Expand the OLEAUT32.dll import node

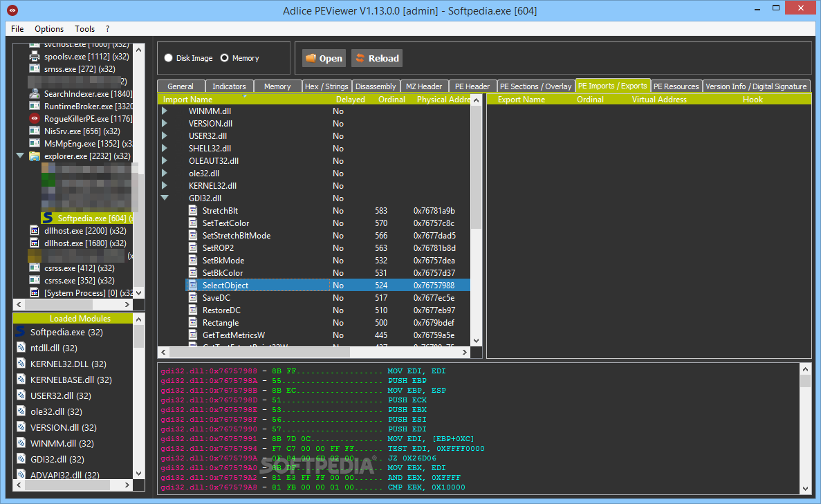pos(165,160)
